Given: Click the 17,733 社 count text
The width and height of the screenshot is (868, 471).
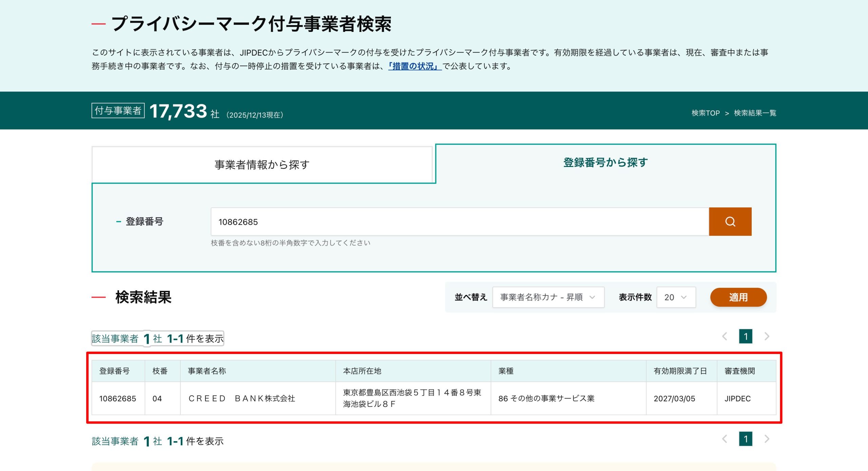Looking at the screenshot, I should click(x=184, y=111).
